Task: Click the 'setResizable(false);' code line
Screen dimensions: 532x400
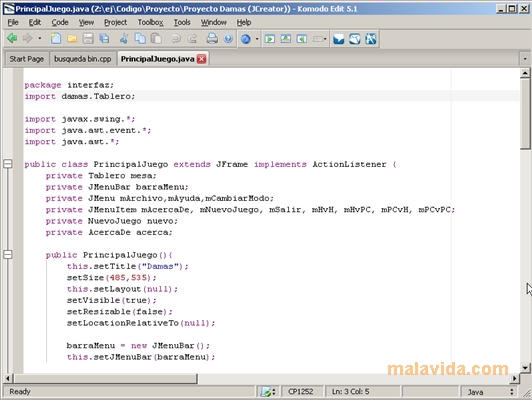Action: coord(120,311)
